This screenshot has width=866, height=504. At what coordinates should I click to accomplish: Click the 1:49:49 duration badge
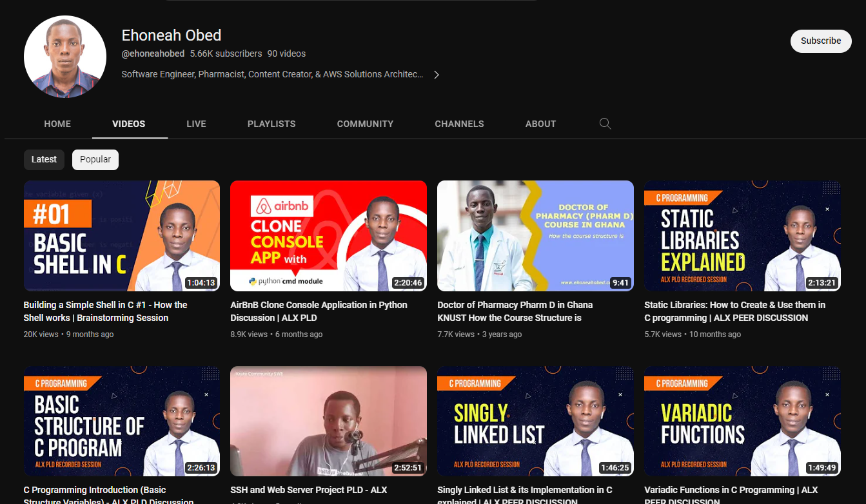point(822,468)
